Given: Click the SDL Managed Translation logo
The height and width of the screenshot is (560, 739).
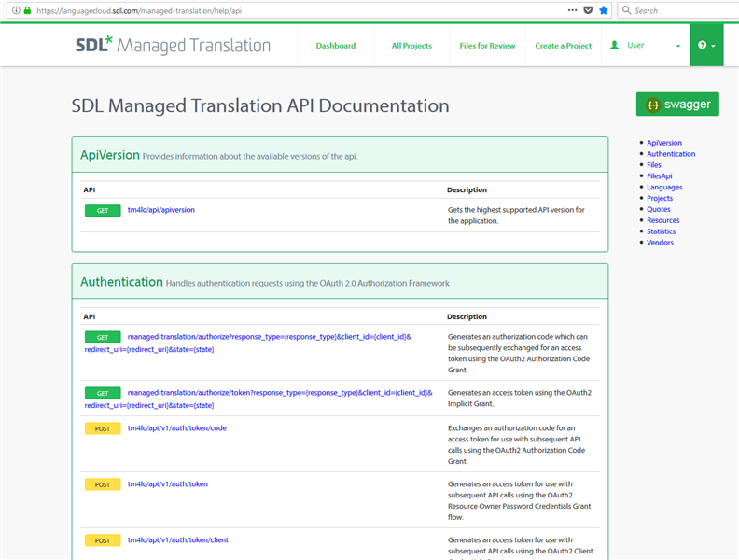Looking at the screenshot, I should click(x=173, y=45).
